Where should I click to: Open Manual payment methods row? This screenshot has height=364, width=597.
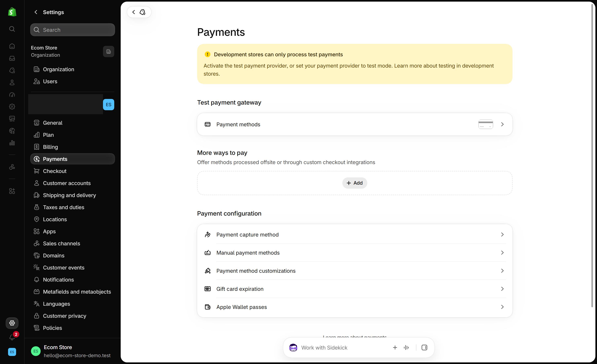(x=355, y=253)
